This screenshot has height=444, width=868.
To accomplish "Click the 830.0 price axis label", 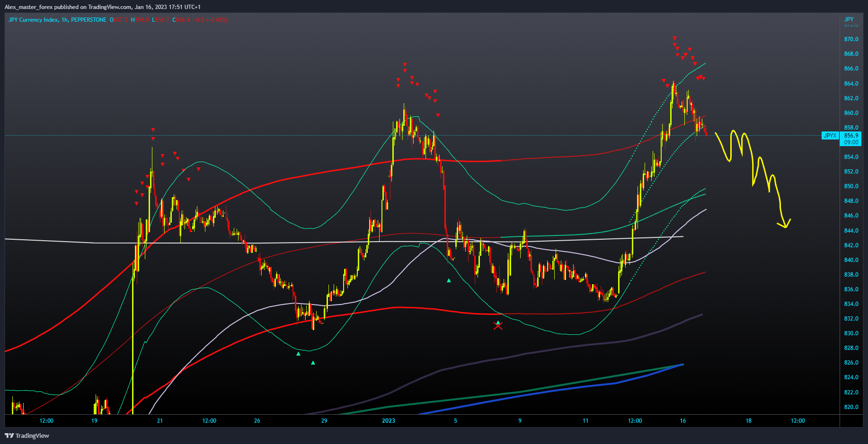I will 851,333.
